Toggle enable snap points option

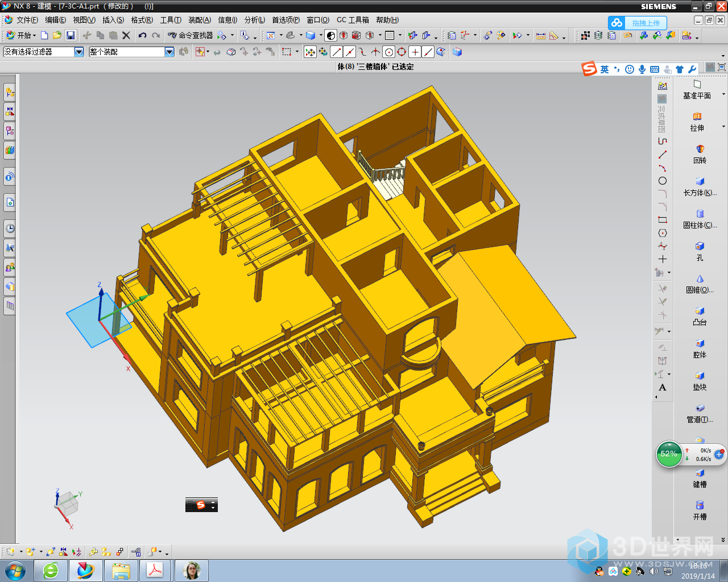click(x=310, y=52)
